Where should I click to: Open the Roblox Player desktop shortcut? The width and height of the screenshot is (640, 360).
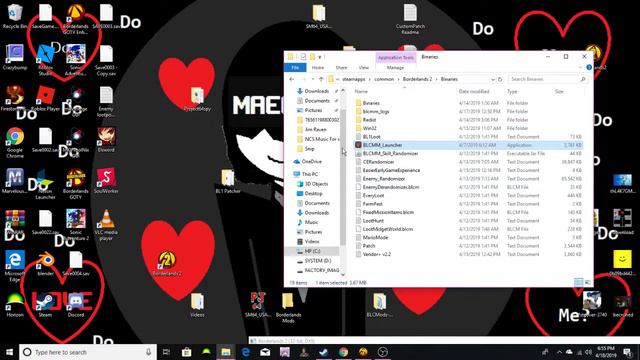tap(45, 98)
